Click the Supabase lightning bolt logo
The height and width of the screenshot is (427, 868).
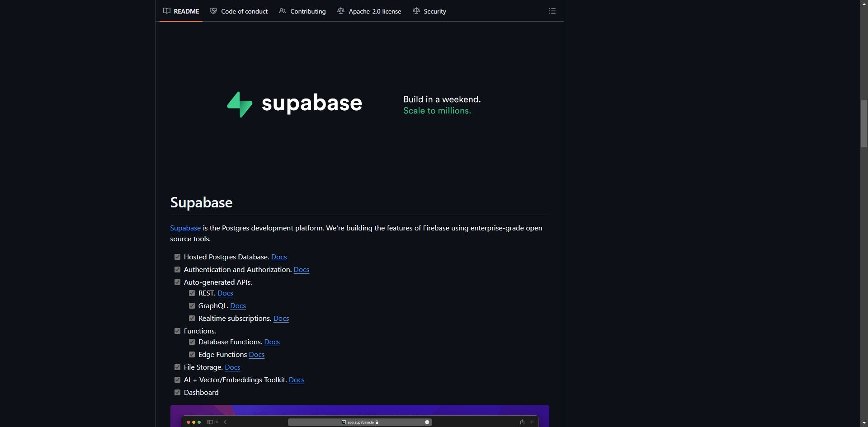click(240, 104)
